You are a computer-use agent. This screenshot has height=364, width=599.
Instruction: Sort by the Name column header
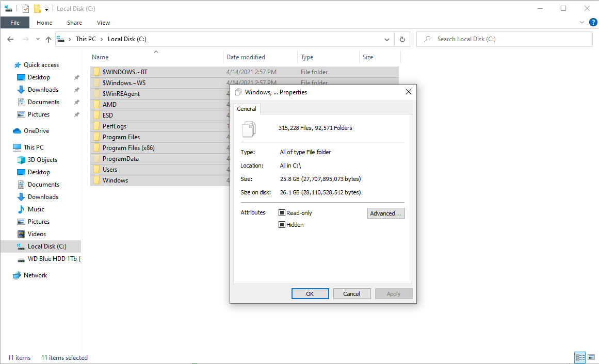coord(156,57)
